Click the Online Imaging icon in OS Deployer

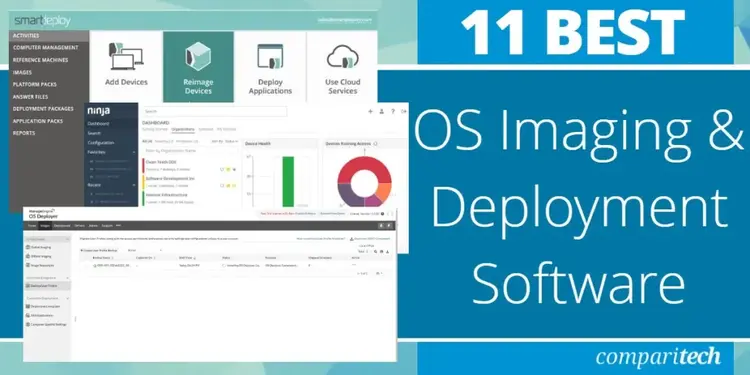click(x=28, y=247)
